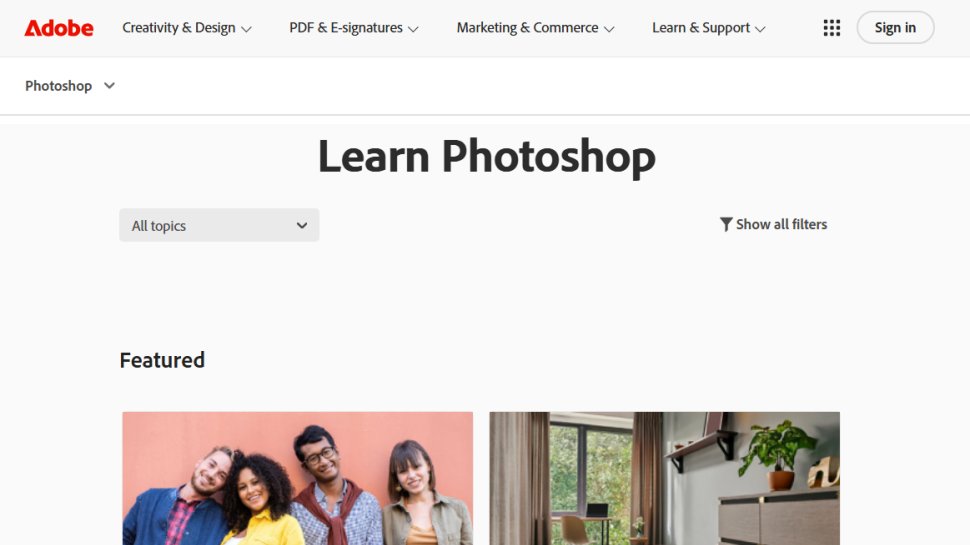Open Learn & Support menu

(x=708, y=28)
